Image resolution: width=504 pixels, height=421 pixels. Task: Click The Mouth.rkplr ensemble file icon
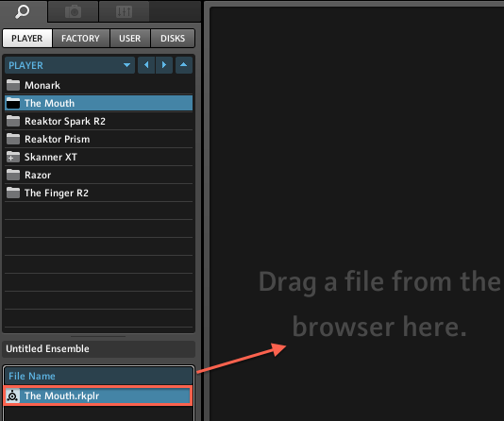pos(12,396)
